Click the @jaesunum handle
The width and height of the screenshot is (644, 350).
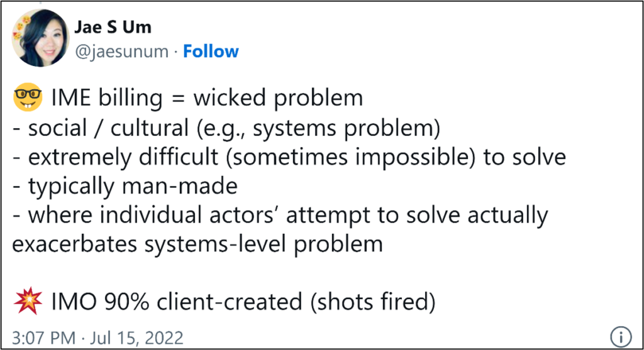pos(121,52)
